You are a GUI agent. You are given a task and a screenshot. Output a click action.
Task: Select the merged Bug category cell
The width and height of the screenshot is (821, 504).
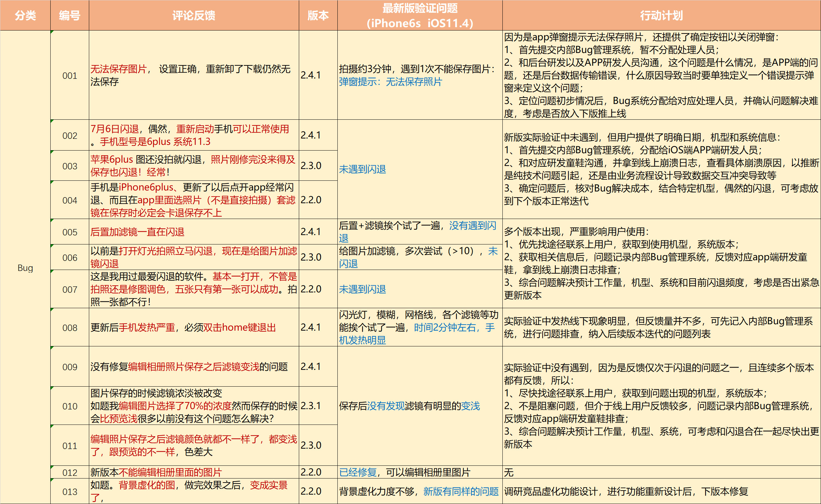tap(25, 268)
